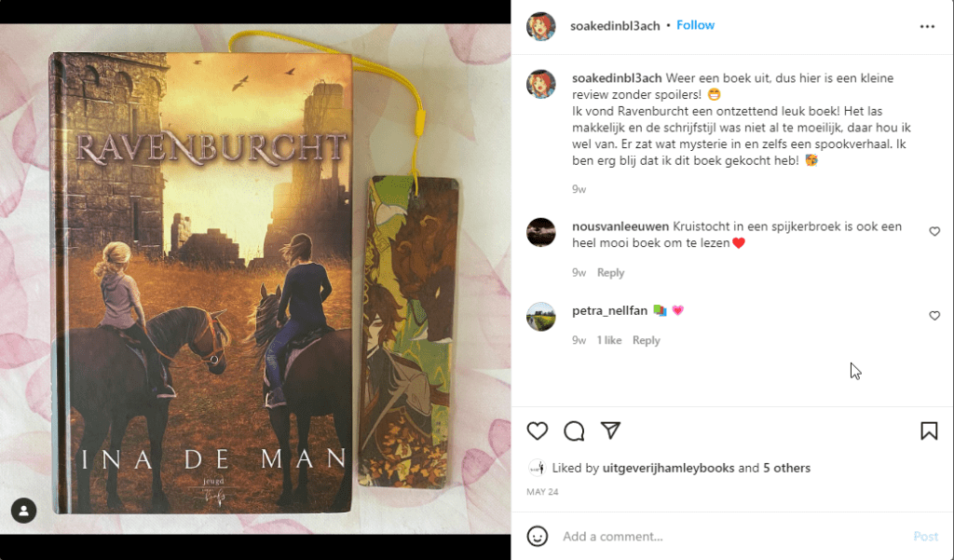Viewport: 954px width, 560px height.
Task: Show tagged people icon on photo
Action: [23, 511]
